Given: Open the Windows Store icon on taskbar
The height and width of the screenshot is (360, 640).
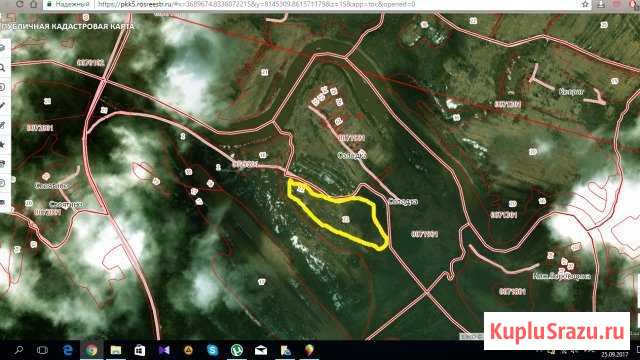Looking at the screenshot, I should coord(140,350).
